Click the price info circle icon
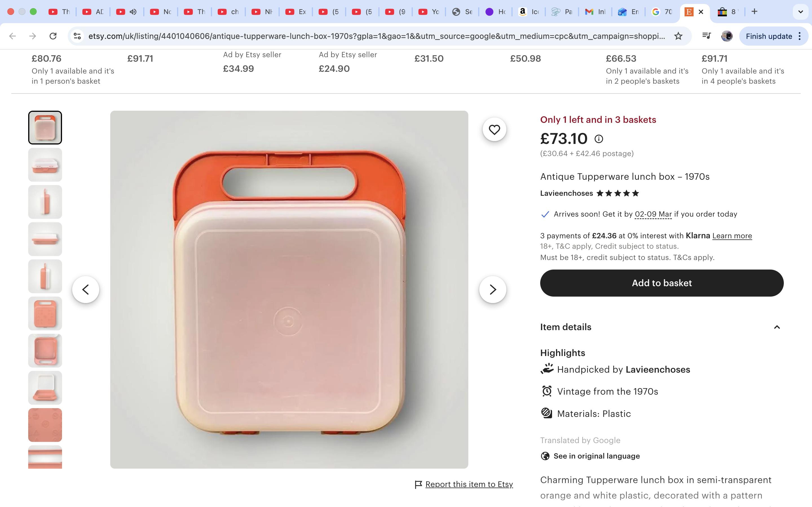This screenshot has width=812, height=507. point(599,139)
